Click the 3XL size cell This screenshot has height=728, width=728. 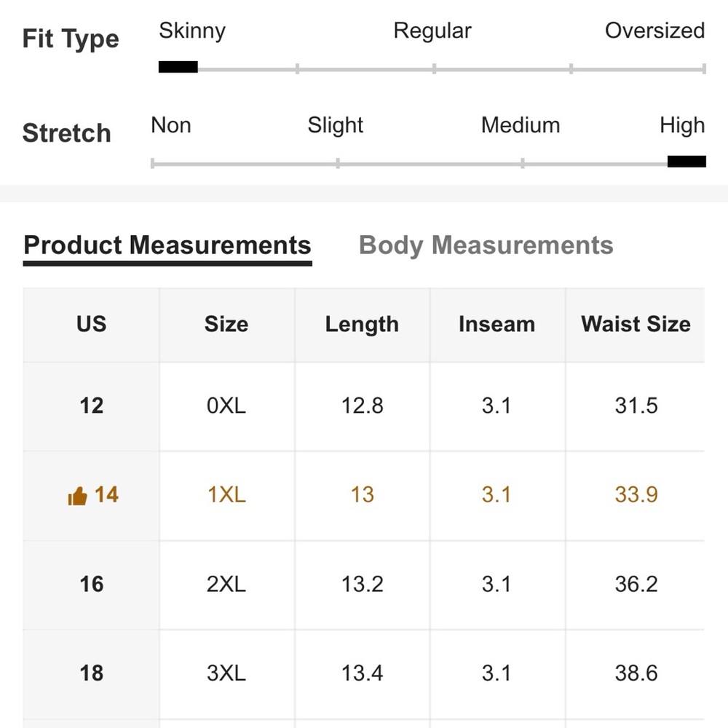pyautogui.click(x=226, y=673)
